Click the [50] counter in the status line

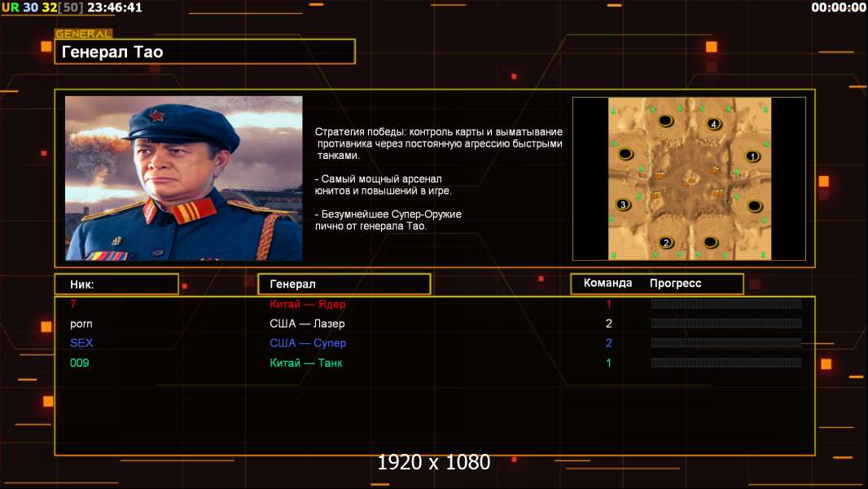click(70, 7)
